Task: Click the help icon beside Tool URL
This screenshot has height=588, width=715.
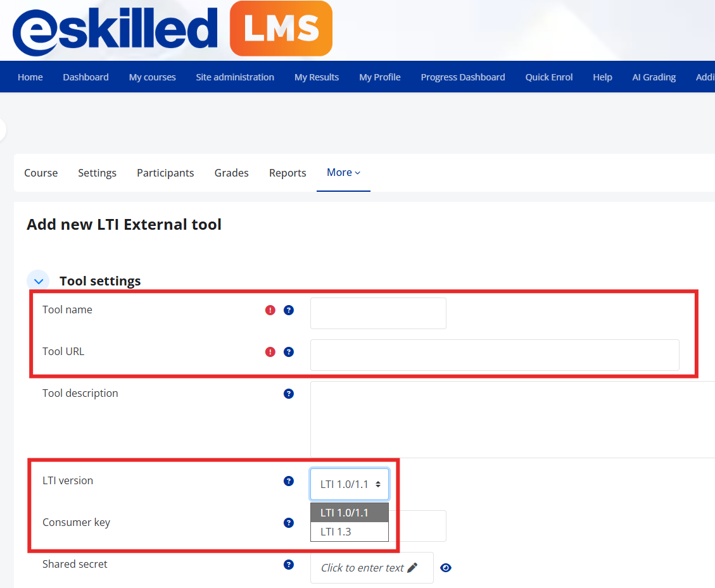Action: (289, 352)
